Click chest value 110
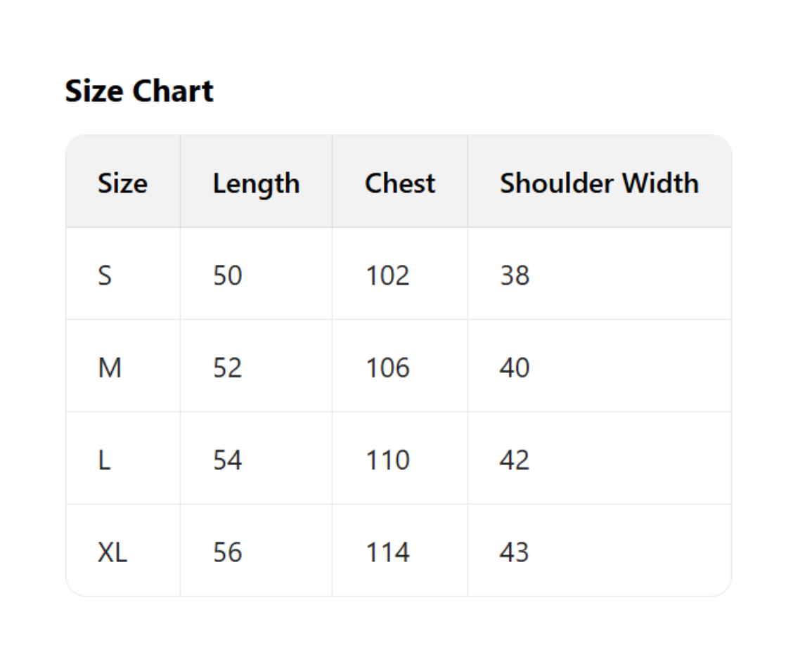Image resolution: width=812 pixels, height=657 pixels. (x=387, y=460)
